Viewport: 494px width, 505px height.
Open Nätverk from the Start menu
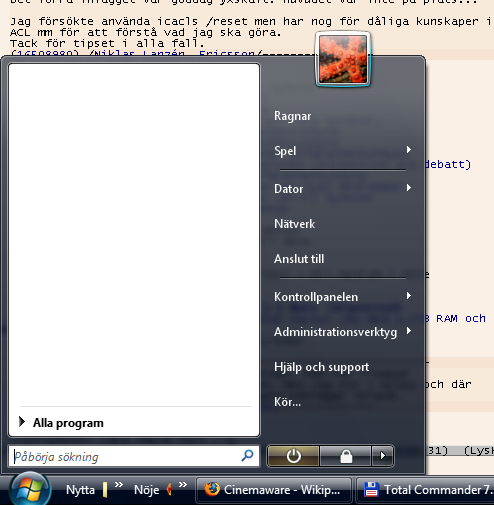pos(294,224)
